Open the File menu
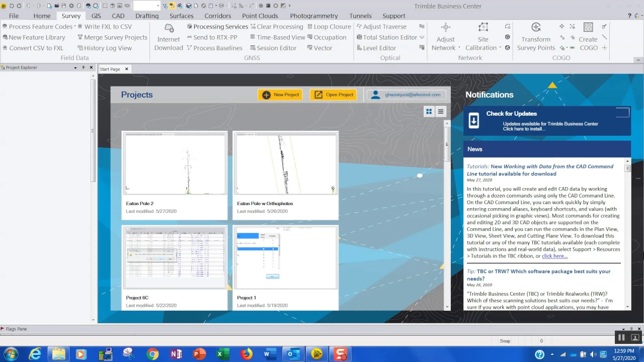 coord(14,16)
